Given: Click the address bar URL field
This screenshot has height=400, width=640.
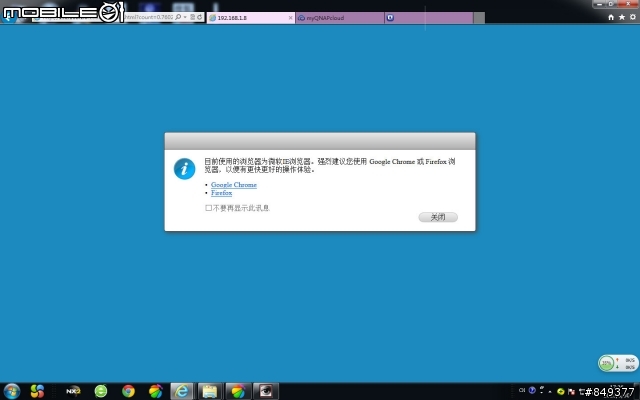Looking at the screenshot, I should pyautogui.click(x=149, y=17).
